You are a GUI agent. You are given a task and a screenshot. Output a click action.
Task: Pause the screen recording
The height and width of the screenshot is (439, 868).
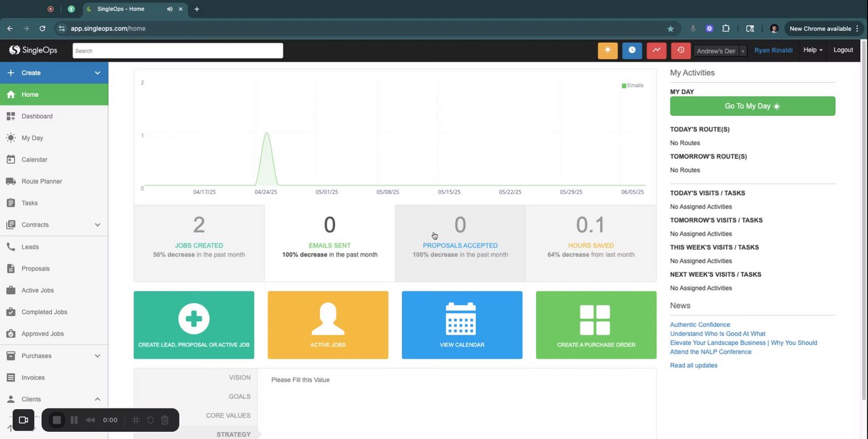pos(74,420)
